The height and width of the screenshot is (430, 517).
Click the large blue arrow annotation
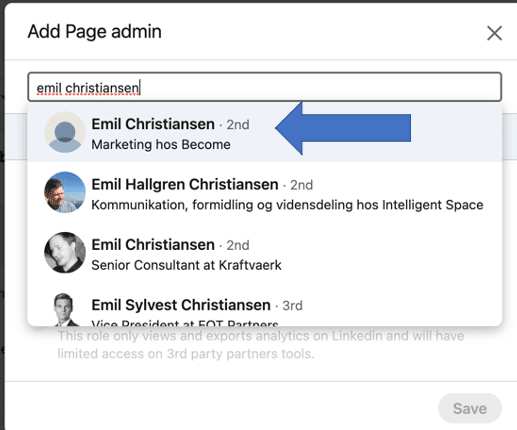click(343, 128)
